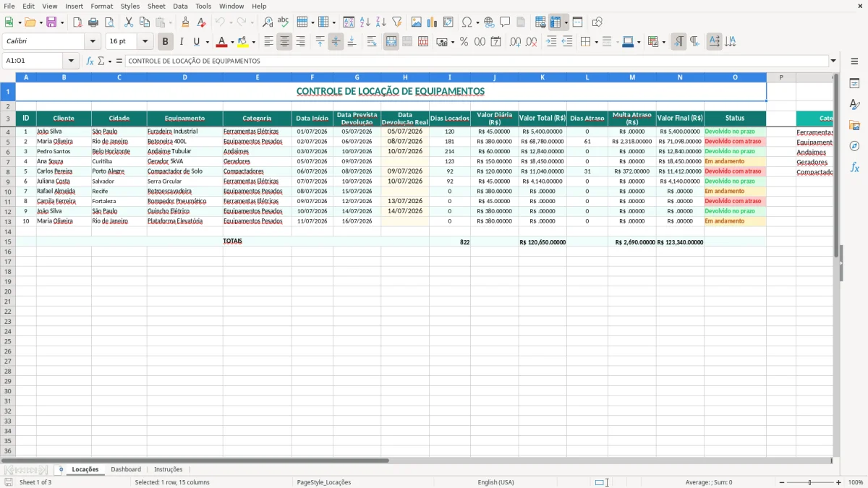Open the Function Wizard

[x=90, y=61]
